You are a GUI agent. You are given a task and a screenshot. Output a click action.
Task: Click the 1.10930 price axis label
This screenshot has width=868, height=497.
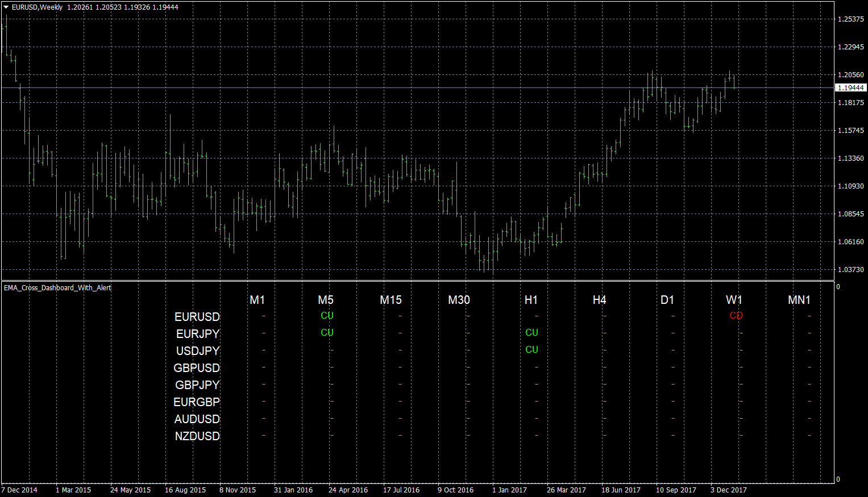point(850,186)
